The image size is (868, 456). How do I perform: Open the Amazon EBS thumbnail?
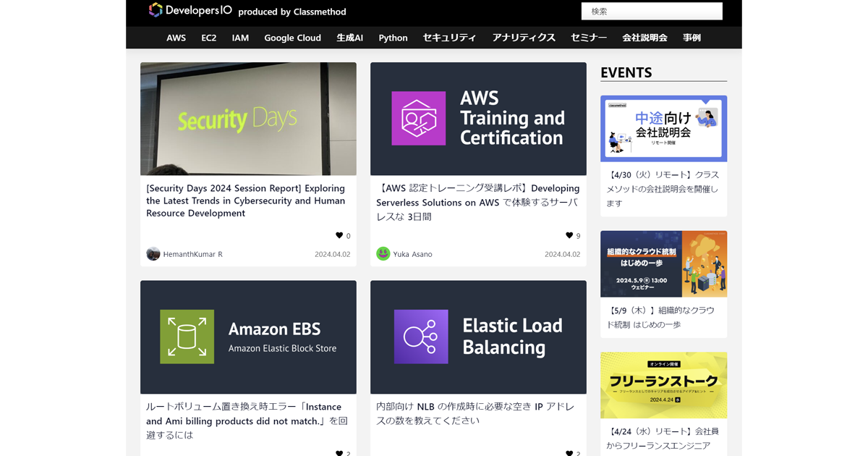tap(248, 337)
